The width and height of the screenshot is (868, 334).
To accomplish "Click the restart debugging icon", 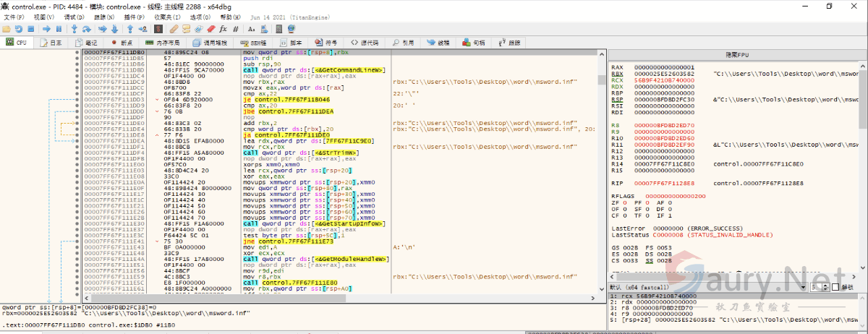I will click(x=20, y=29).
